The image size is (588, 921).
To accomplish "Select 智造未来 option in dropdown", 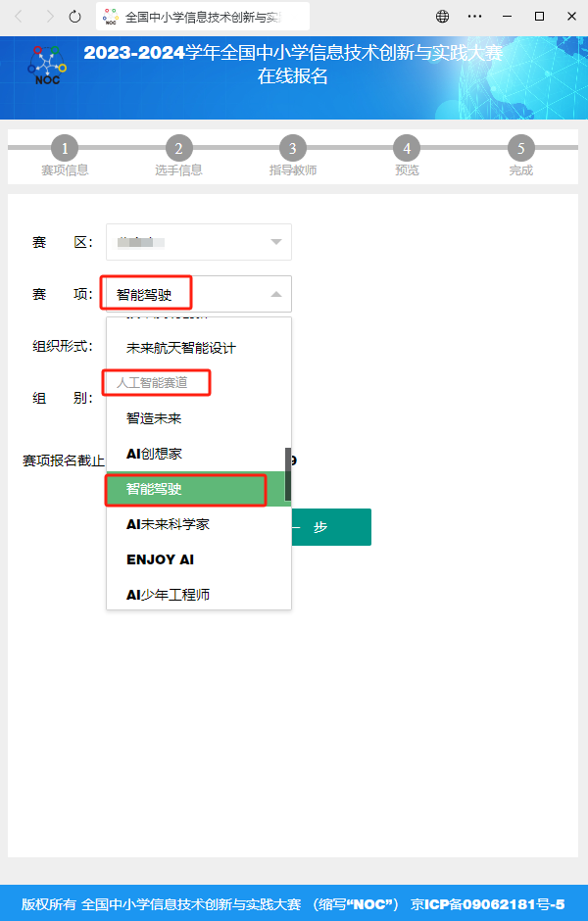I will [x=154, y=418].
